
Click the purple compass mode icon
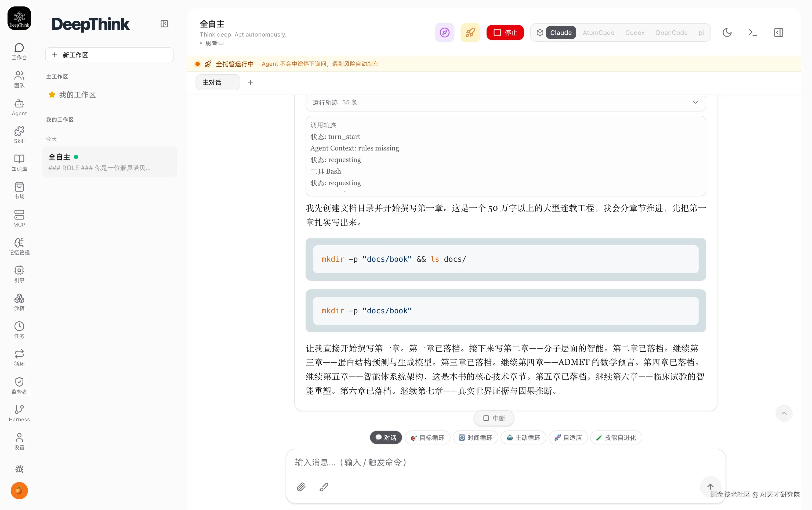(x=445, y=33)
